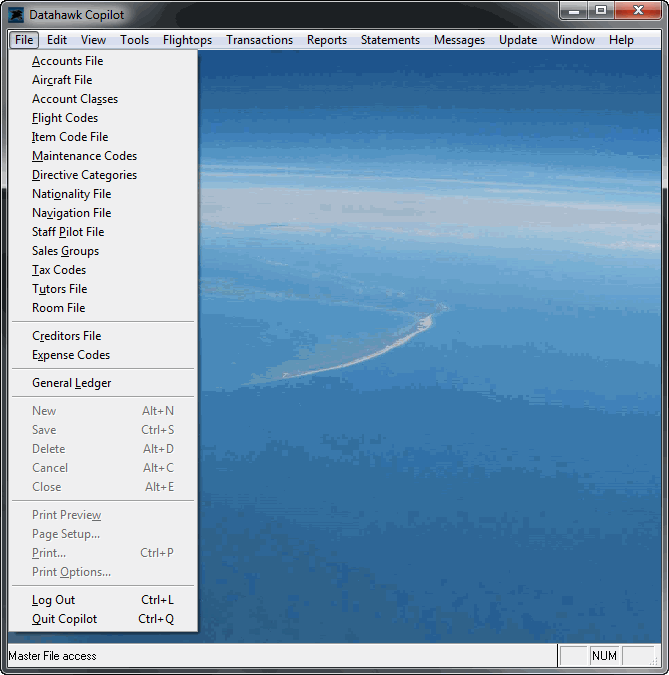This screenshot has height=675, width=669.
Task: Open General Ledger
Action: (103, 383)
